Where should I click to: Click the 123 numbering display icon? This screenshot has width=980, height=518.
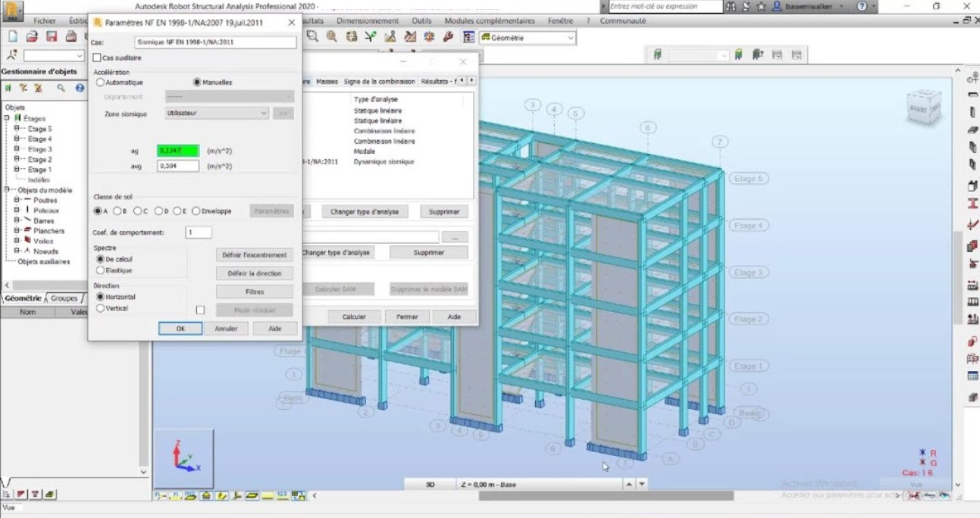282,496
